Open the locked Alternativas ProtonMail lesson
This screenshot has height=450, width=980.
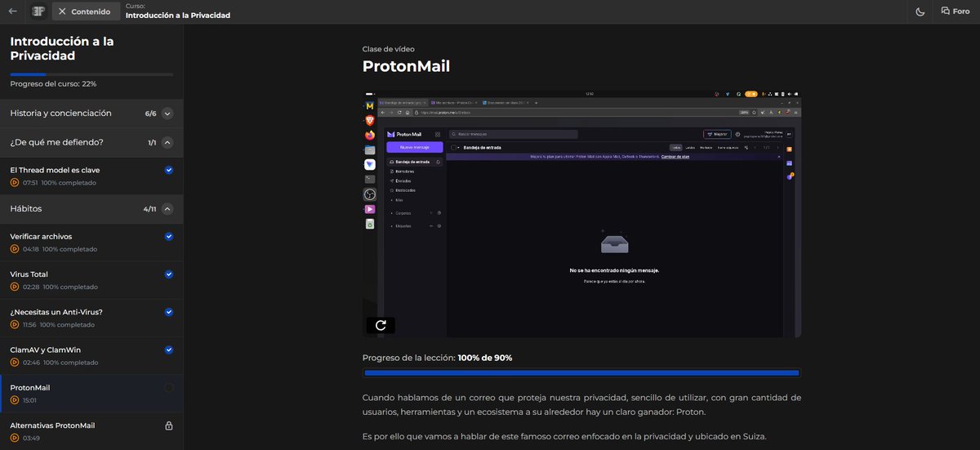click(x=91, y=430)
